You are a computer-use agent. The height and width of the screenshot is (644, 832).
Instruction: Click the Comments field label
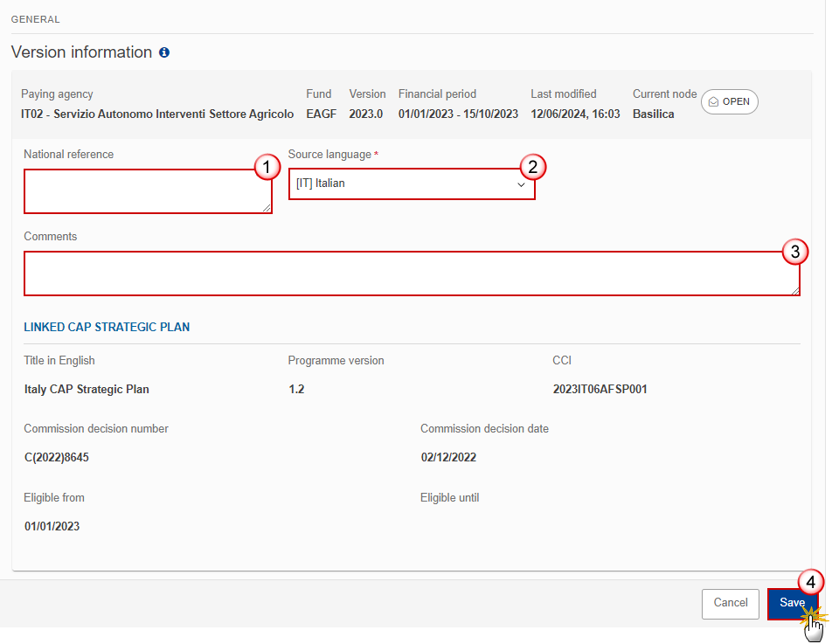click(51, 237)
